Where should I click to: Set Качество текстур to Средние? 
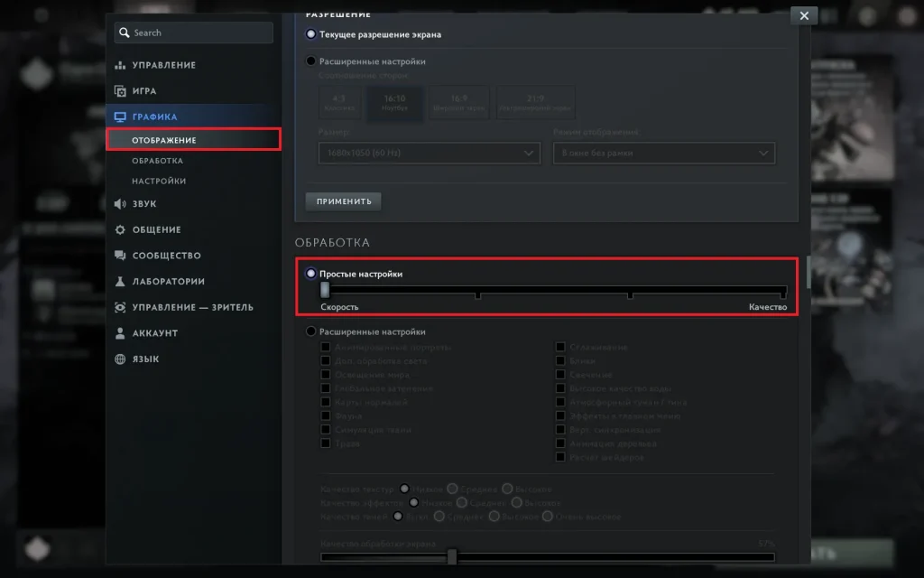[x=453, y=489]
